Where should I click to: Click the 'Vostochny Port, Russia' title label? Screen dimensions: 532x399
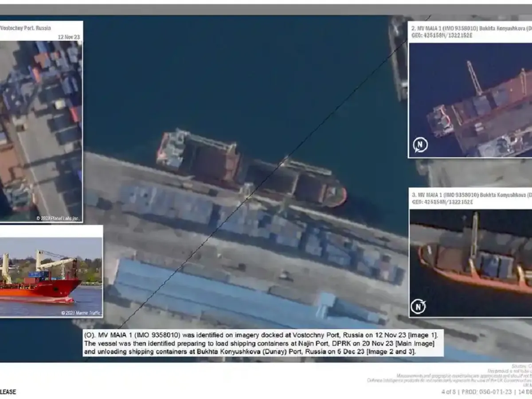pos(26,28)
